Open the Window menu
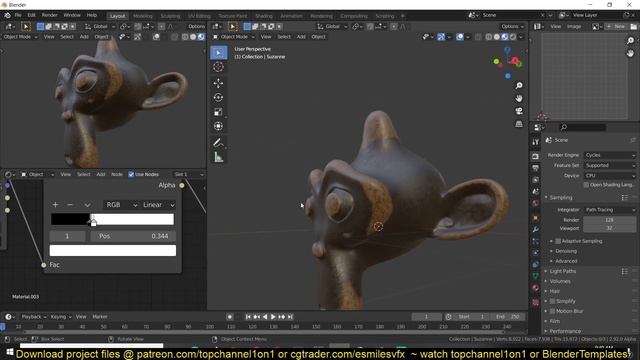 point(72,15)
